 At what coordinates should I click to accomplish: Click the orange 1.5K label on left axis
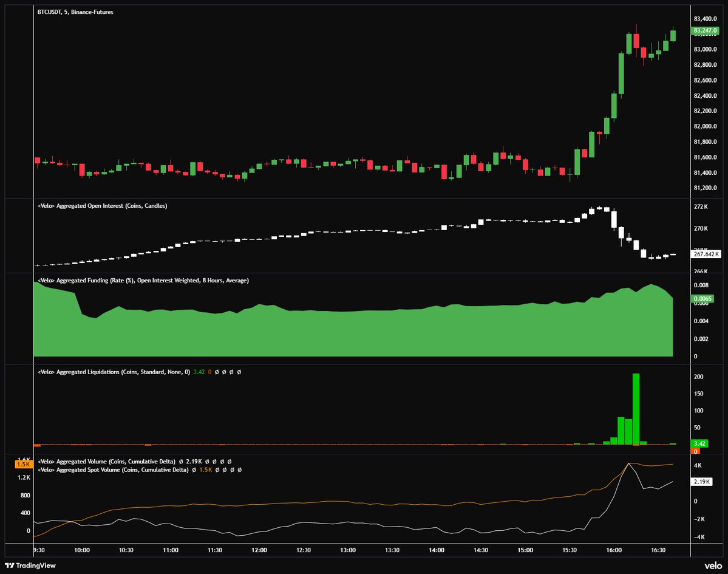(23, 464)
